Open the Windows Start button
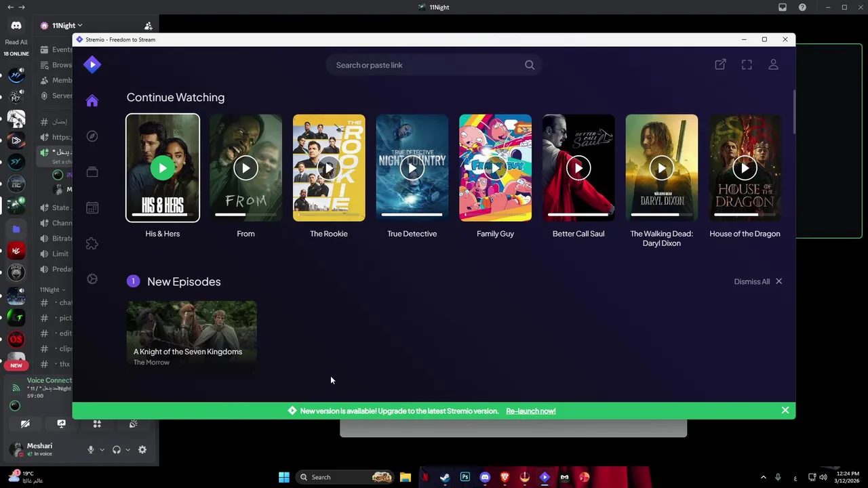868x488 pixels. (x=284, y=477)
